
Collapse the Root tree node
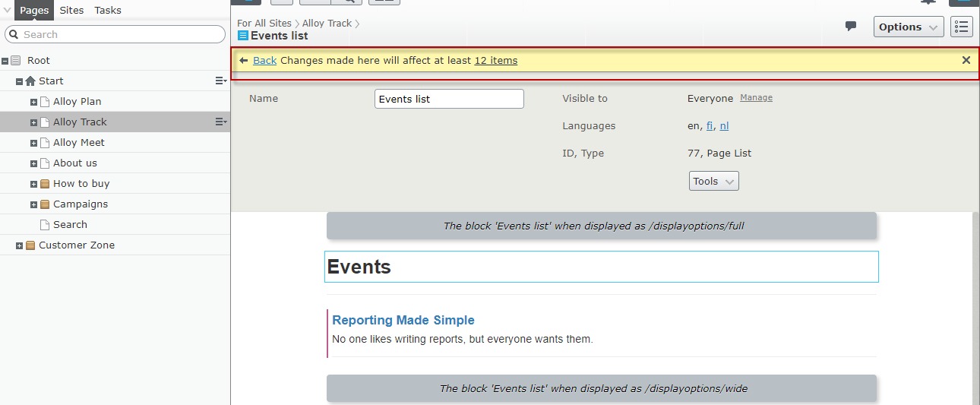(x=5, y=61)
